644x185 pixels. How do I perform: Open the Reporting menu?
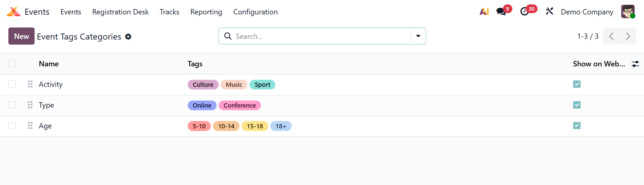coord(206,12)
